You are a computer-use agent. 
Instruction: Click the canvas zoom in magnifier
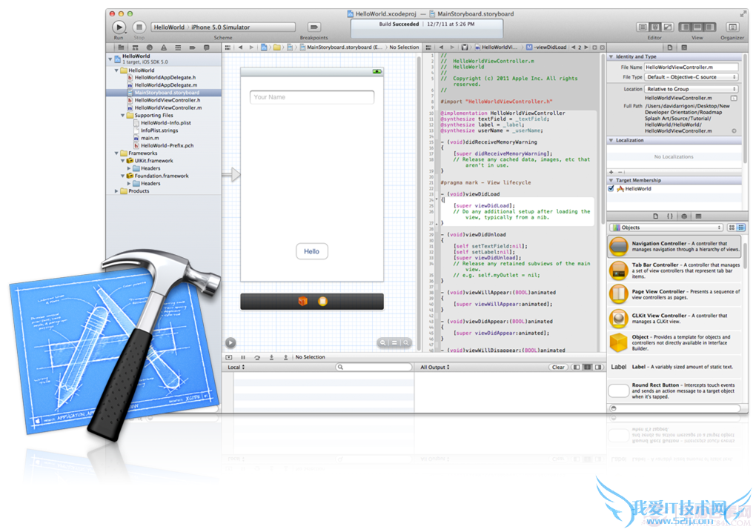click(x=406, y=342)
